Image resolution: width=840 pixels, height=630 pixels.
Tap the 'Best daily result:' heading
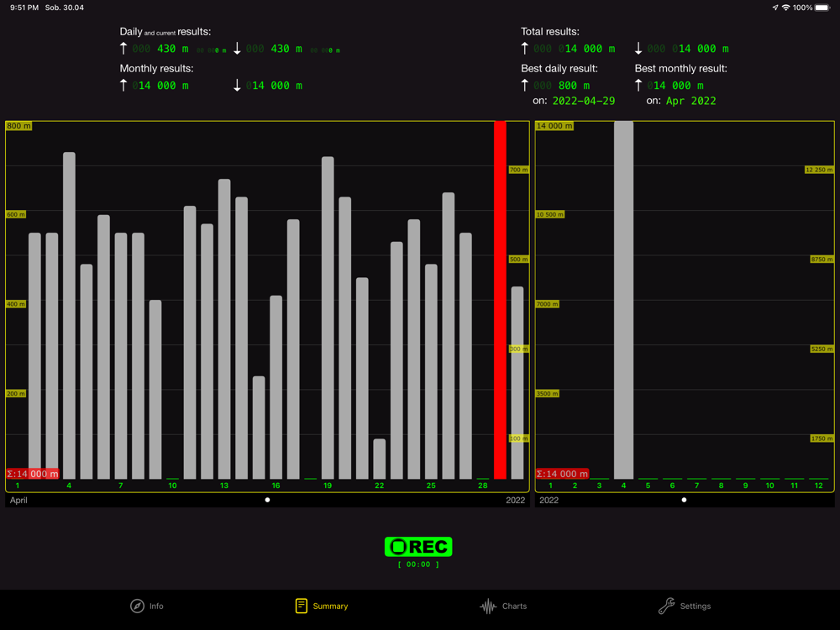559,69
